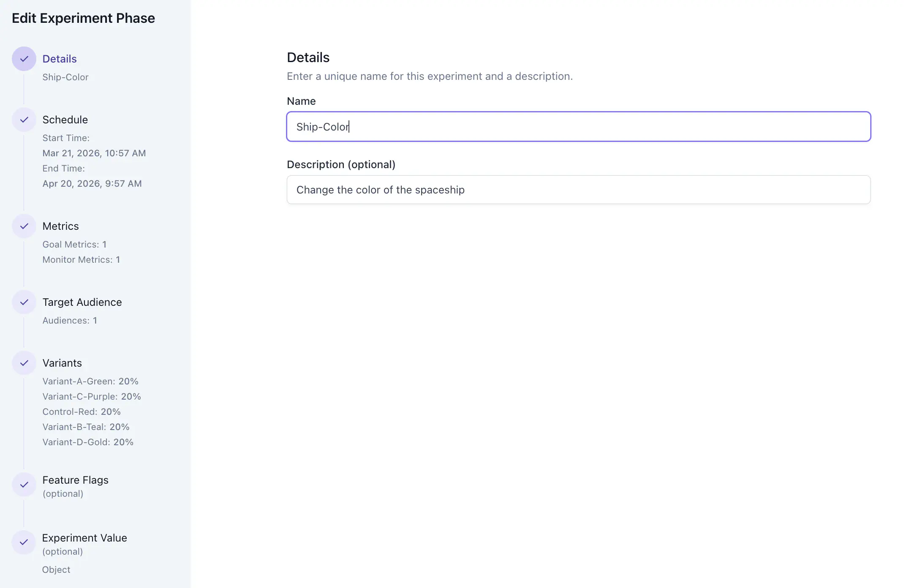Focus the Name input field
The width and height of the screenshot is (904, 588).
point(578,127)
